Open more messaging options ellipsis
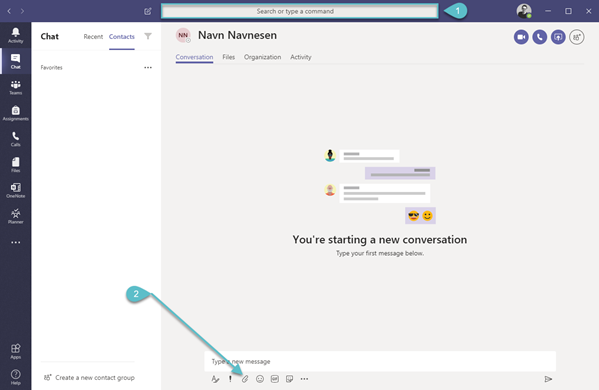The image size is (599, 390). (x=304, y=379)
